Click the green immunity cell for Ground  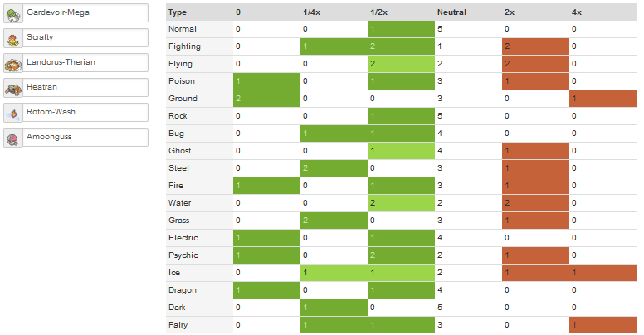tap(266, 99)
